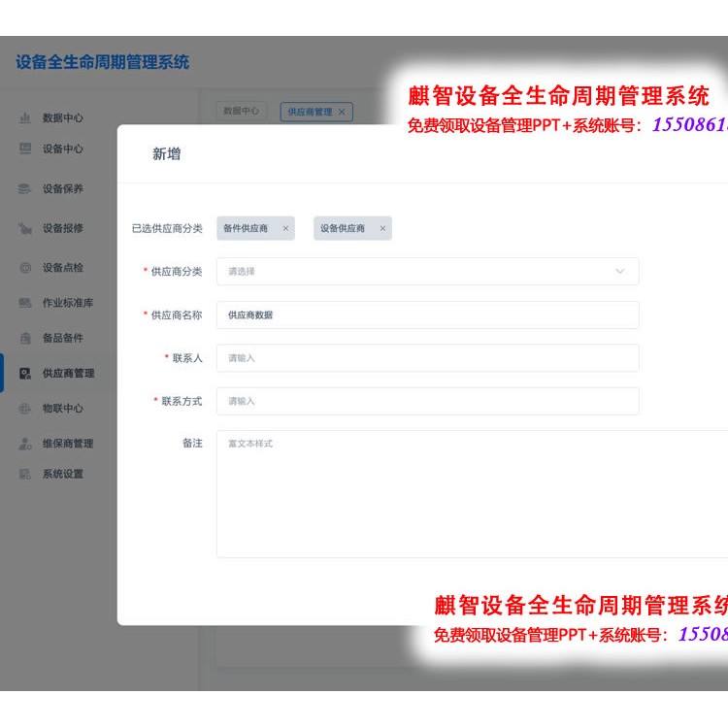Viewport: 728px width, 728px height.
Task: Click the 备品备件 icon in sidebar
Action: 25,338
